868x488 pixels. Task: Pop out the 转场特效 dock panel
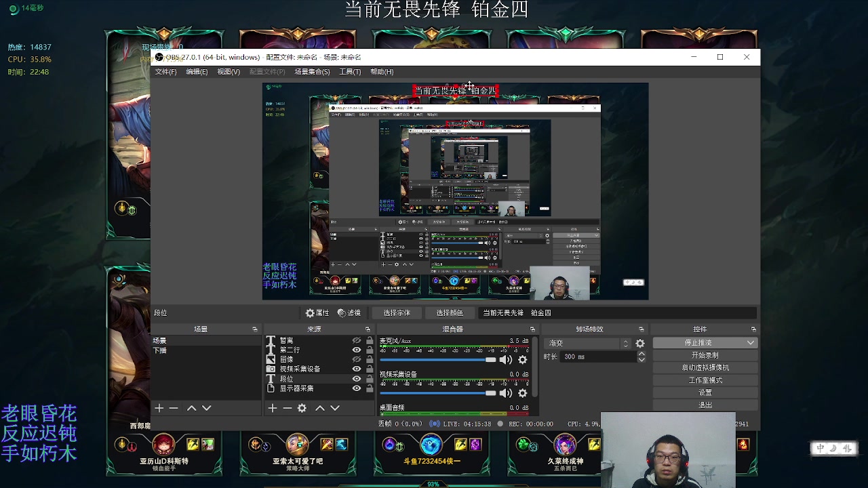coord(641,329)
